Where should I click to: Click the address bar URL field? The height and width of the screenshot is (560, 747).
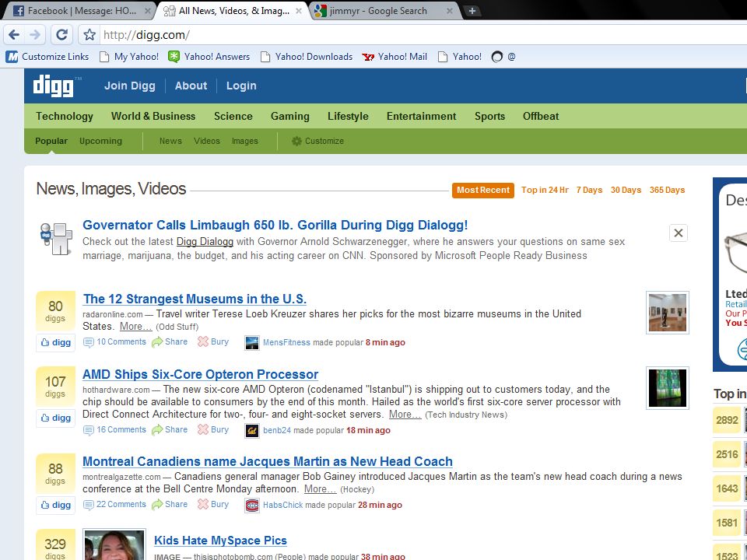pyautogui.click(x=419, y=35)
